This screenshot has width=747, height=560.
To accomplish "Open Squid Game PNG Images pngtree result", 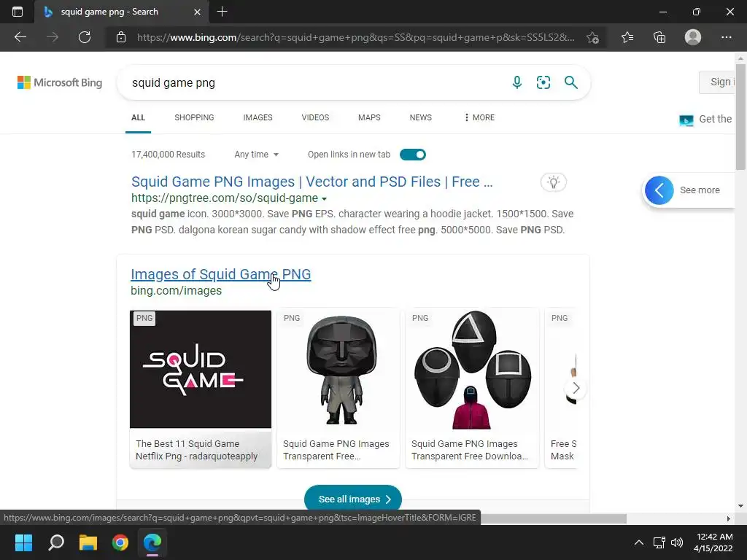I will (x=312, y=182).
